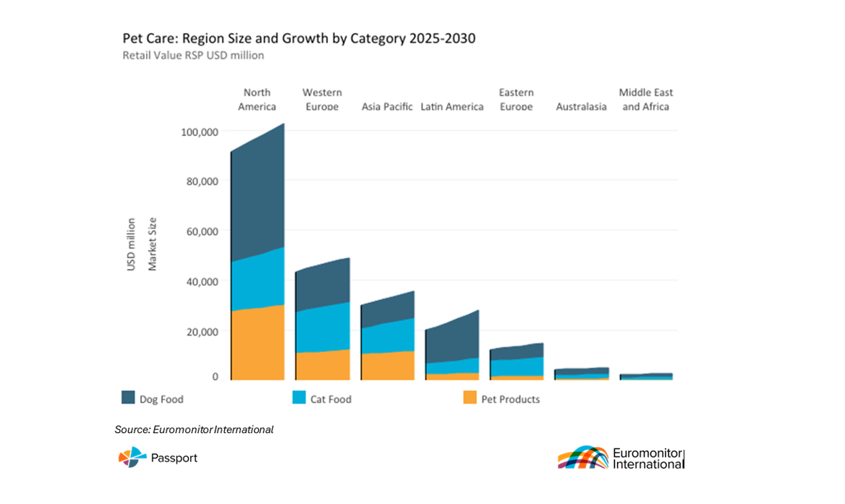Open the Middle East and Africa label

click(x=645, y=100)
